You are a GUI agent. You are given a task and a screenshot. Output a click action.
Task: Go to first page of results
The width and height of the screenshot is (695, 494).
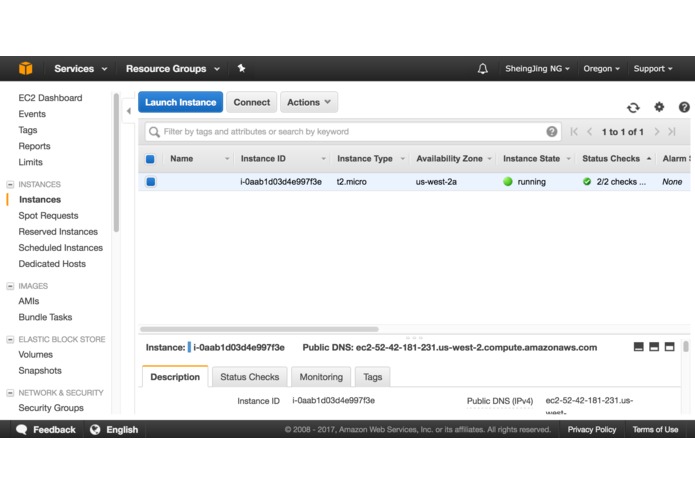tap(574, 132)
